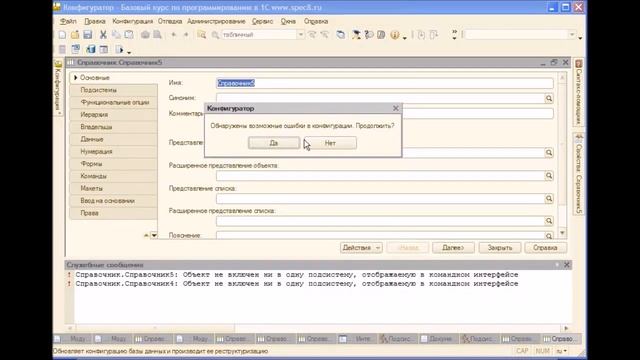Viewport: 640px width, 360px height.
Task: Select the Нумерация section tab
Action: [113, 151]
